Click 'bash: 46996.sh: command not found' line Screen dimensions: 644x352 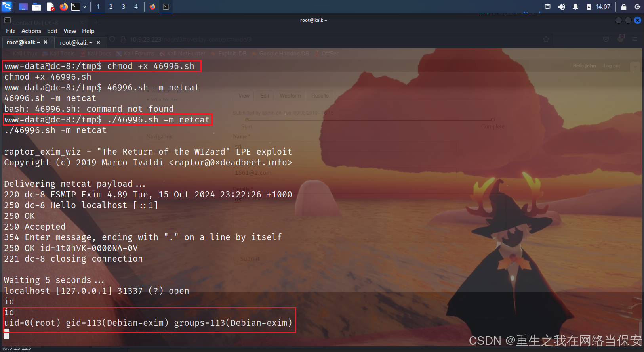(x=89, y=109)
